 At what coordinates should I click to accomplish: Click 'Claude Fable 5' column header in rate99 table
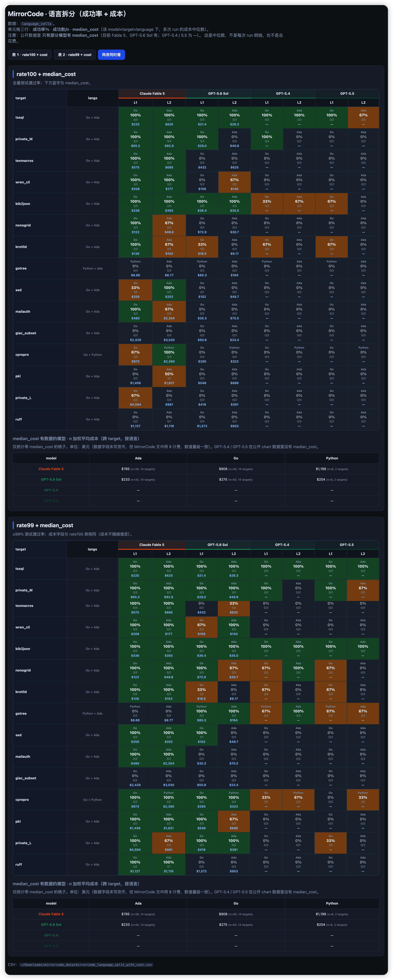pos(152,545)
